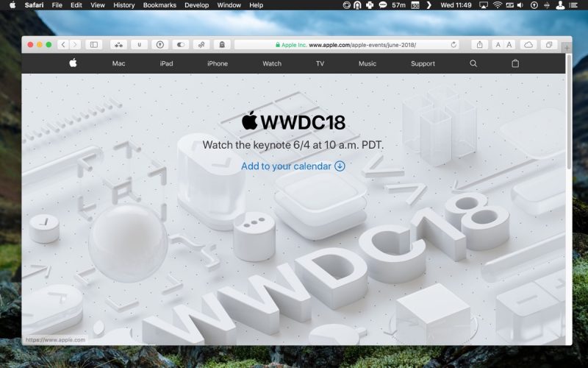Open the Safari menu

pos(34,5)
